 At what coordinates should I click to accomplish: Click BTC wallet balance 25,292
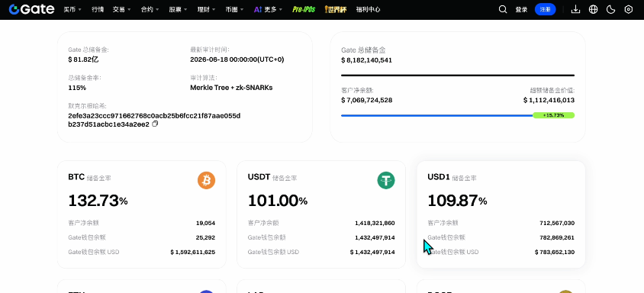tap(205, 237)
